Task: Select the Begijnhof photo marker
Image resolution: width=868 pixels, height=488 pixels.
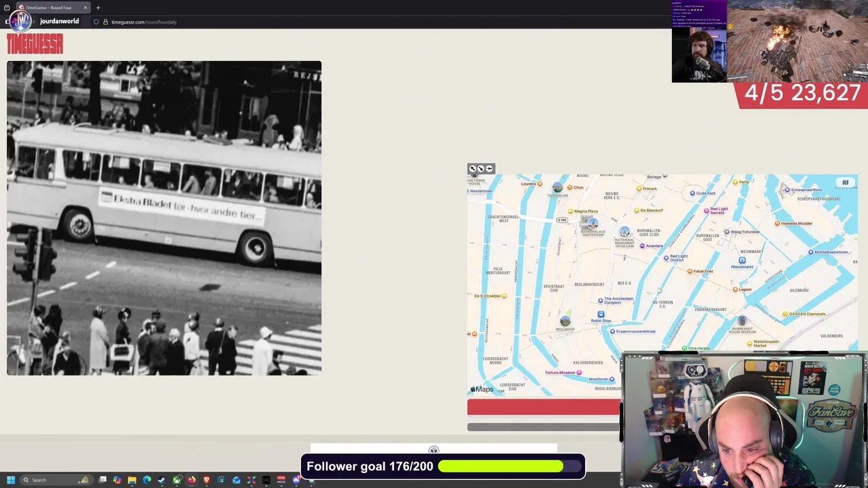Action: tap(565, 321)
